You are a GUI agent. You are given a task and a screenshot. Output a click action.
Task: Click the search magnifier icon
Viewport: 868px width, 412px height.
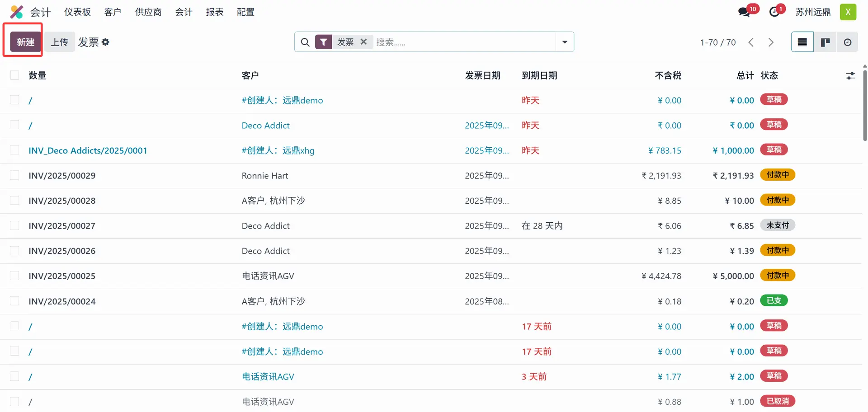tap(305, 42)
